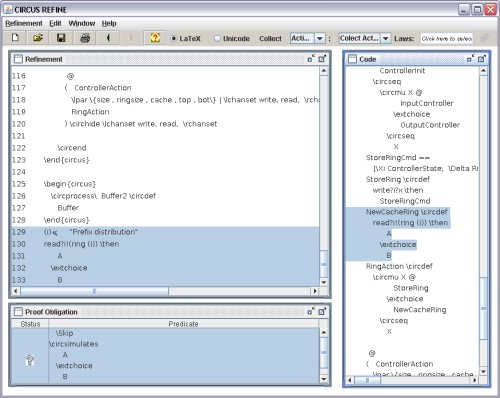Click the Save floppy disk icon

click(x=61, y=38)
